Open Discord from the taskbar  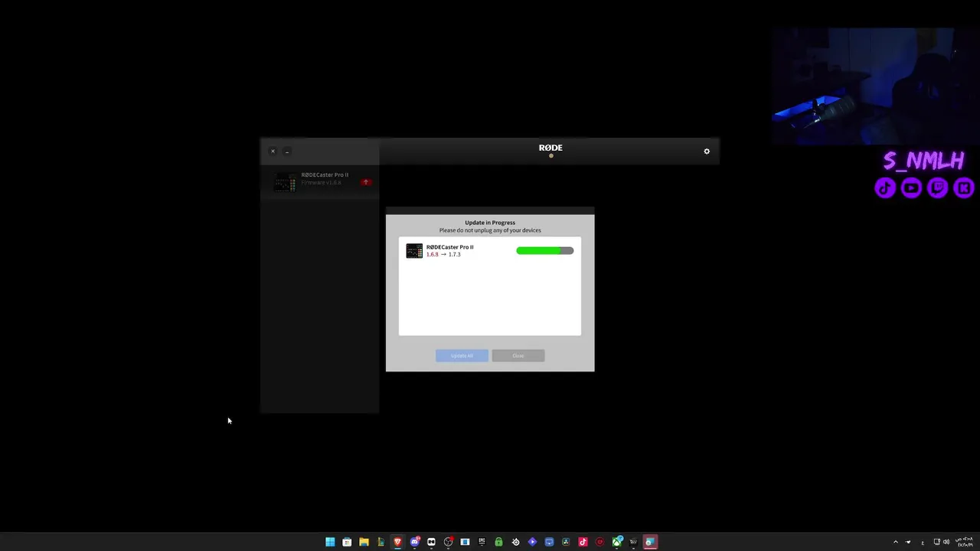tap(414, 542)
